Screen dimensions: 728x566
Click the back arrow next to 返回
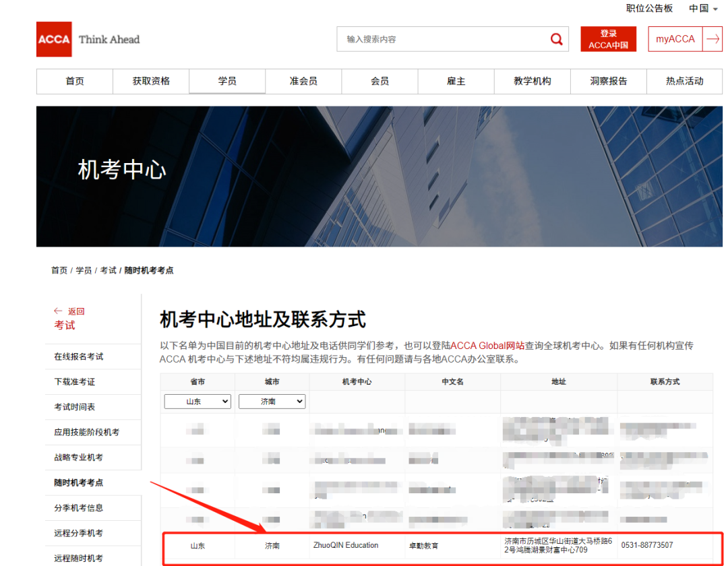58,311
